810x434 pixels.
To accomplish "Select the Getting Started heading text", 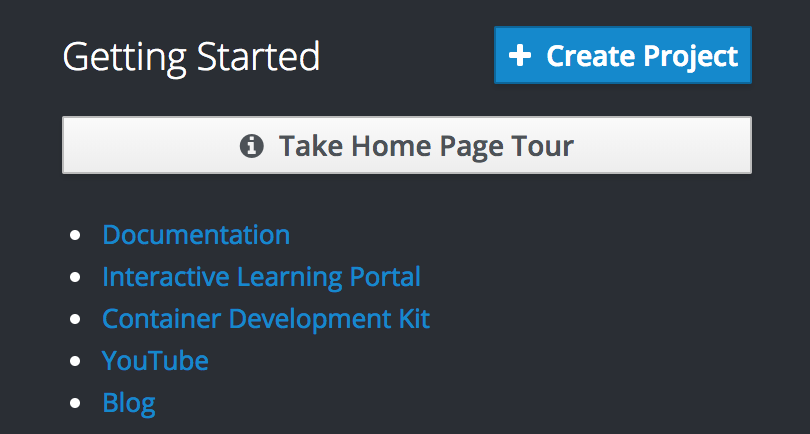I will click(x=191, y=57).
